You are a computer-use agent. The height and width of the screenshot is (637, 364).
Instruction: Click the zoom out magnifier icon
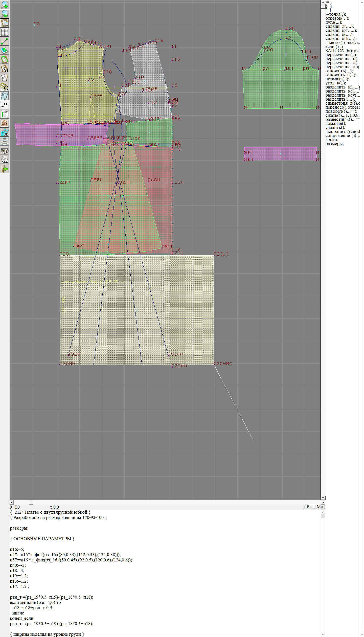pos(5,14)
